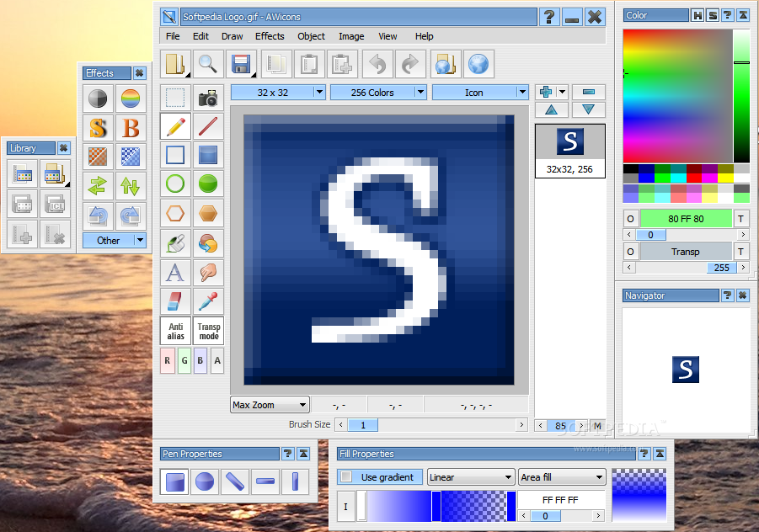Pick the Eraser tool

(175, 301)
